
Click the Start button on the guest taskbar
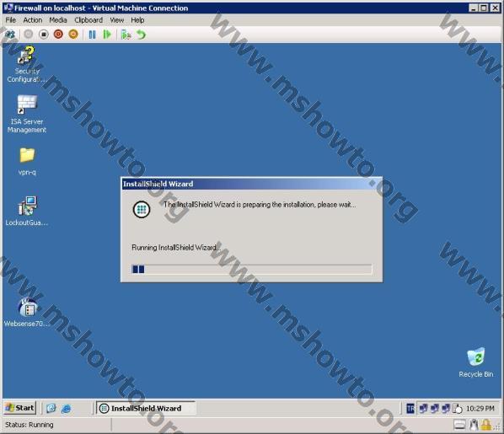click(x=20, y=408)
